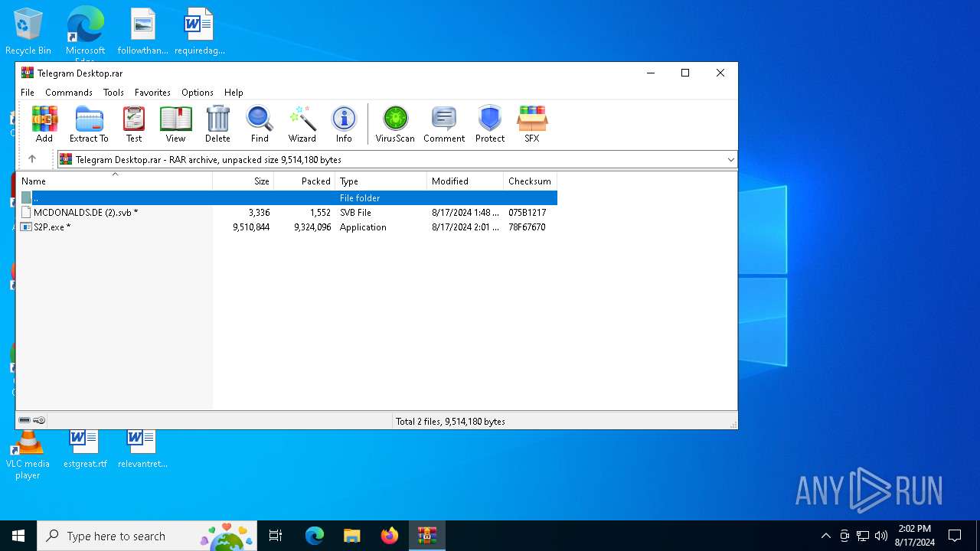Viewport: 980px width, 551px height.
Task: Select the relevantret desktop document
Action: (142, 449)
